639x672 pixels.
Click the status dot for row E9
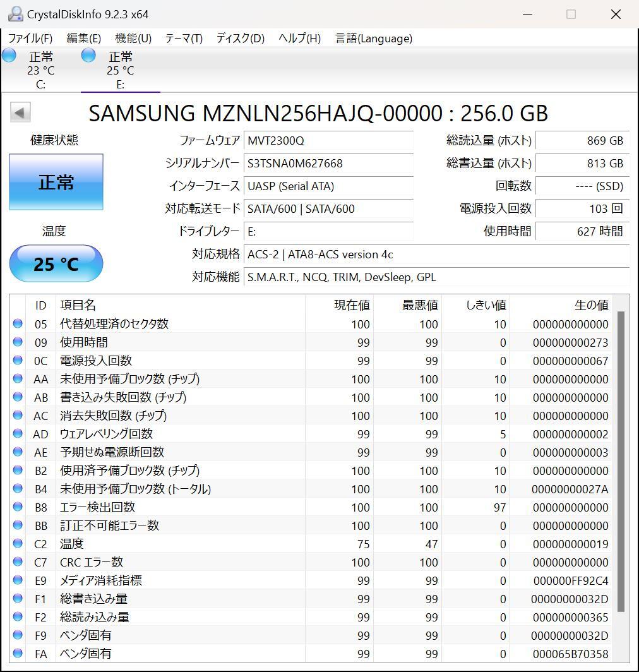click(18, 580)
